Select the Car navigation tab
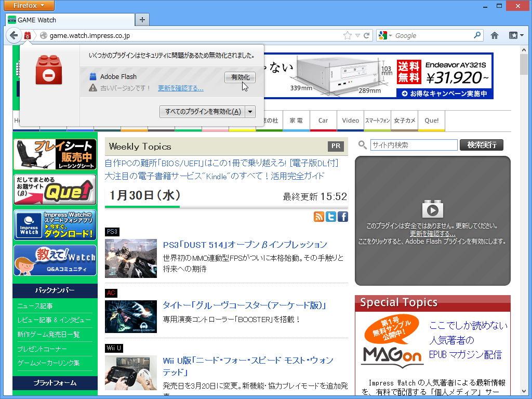This screenshot has width=532, height=399. [x=323, y=120]
